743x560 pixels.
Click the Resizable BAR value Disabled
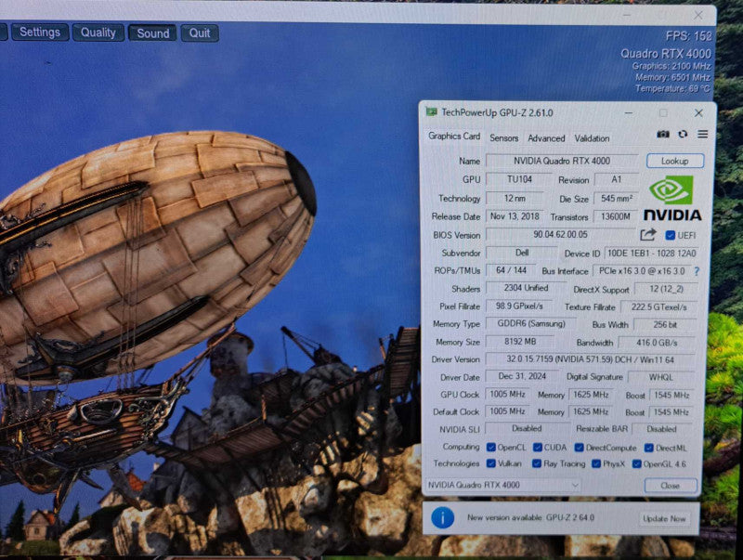pyautogui.click(x=661, y=429)
